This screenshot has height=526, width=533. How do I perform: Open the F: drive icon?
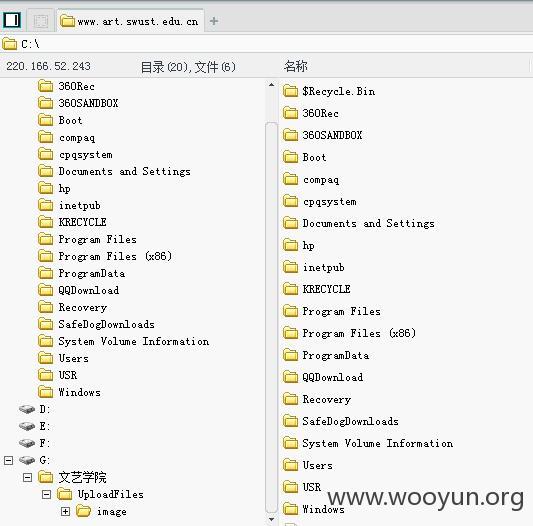tap(27, 443)
